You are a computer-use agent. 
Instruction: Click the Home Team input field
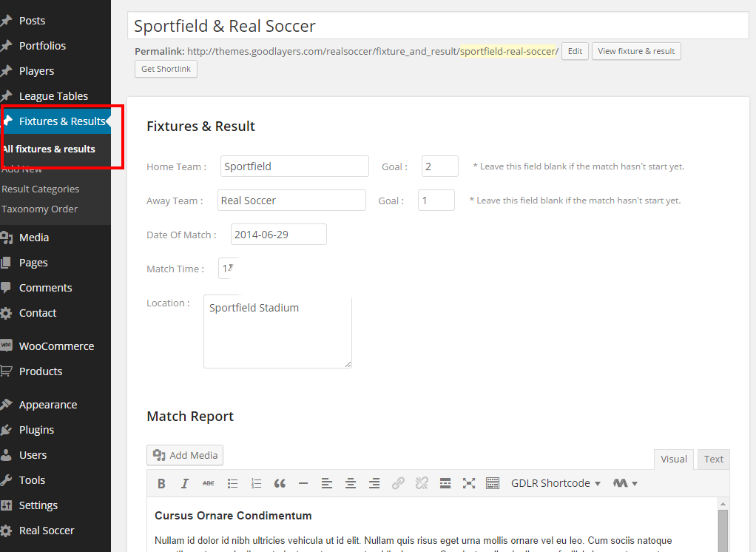(294, 166)
